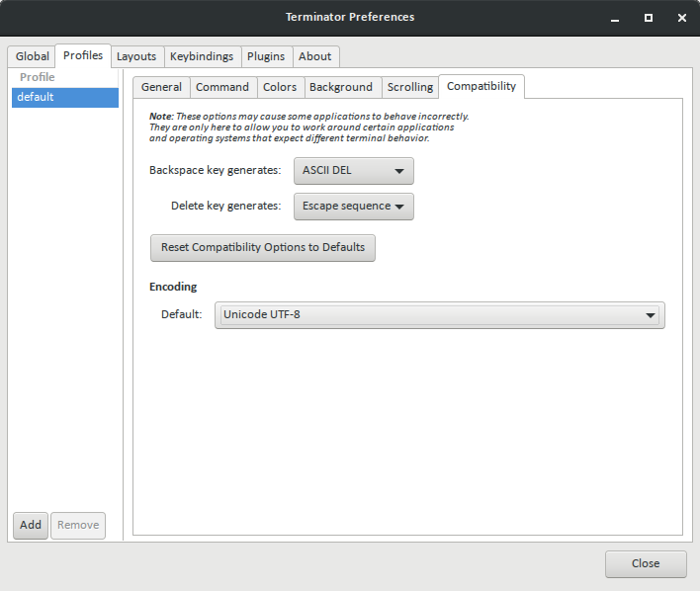Open the Layouts tab

[136, 56]
